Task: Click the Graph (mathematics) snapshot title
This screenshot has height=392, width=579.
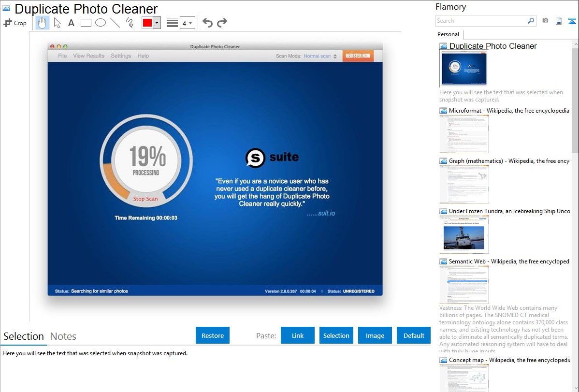Action: 509,161
